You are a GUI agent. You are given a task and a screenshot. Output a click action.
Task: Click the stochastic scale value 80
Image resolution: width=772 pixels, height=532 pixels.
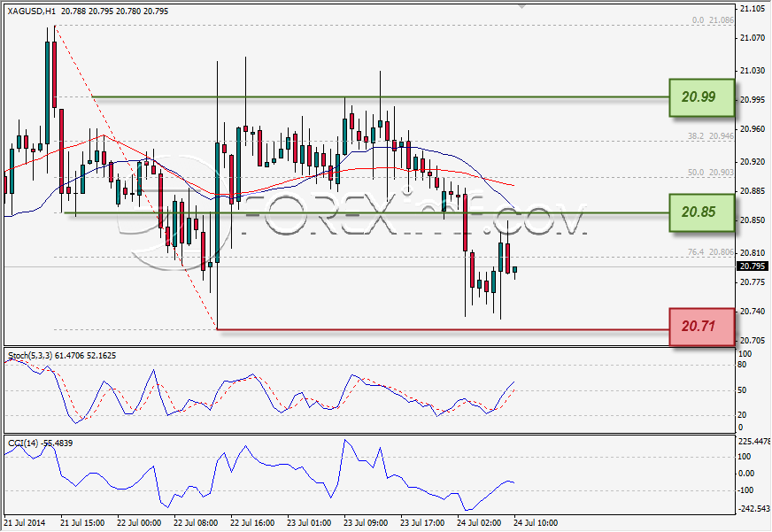pyautogui.click(x=743, y=365)
